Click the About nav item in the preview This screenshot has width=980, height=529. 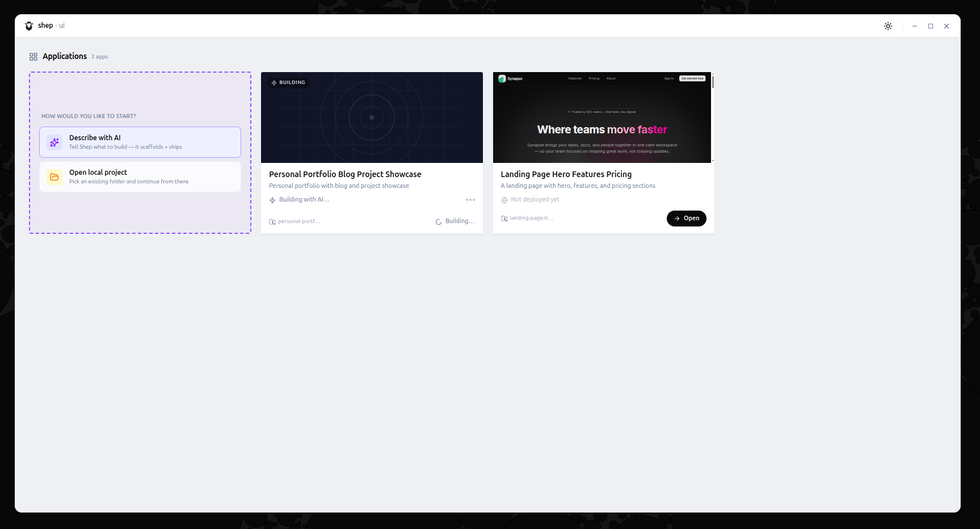coord(611,78)
